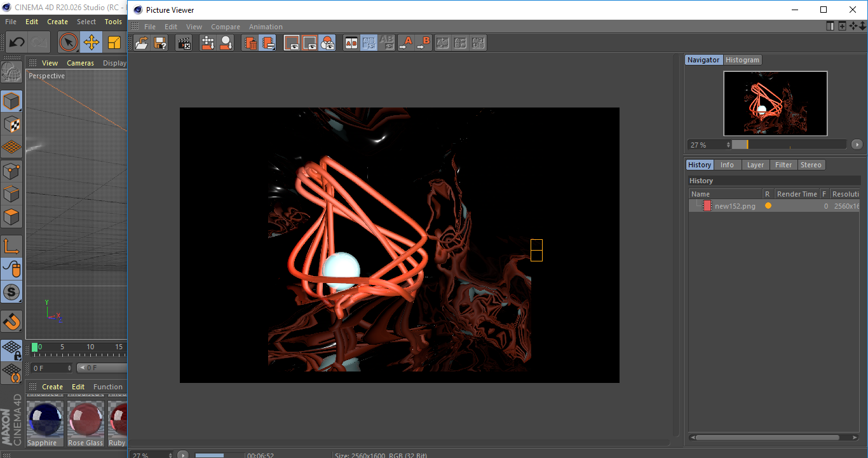Click the play button in bottom status bar

[183, 455]
